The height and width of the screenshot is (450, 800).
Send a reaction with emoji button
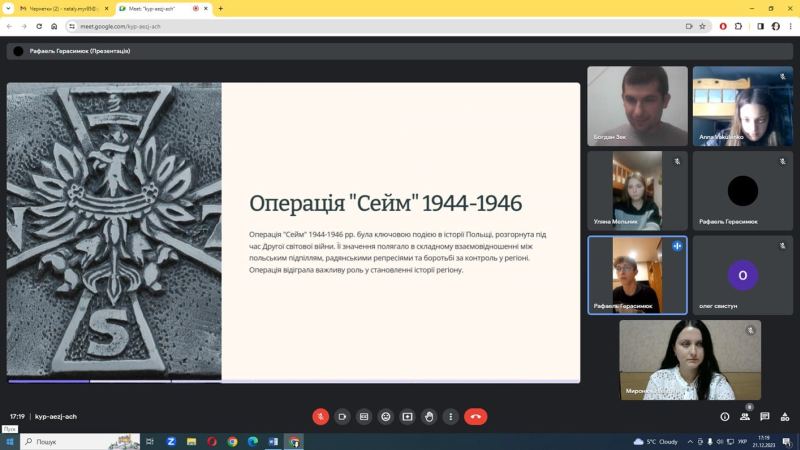[386, 416]
